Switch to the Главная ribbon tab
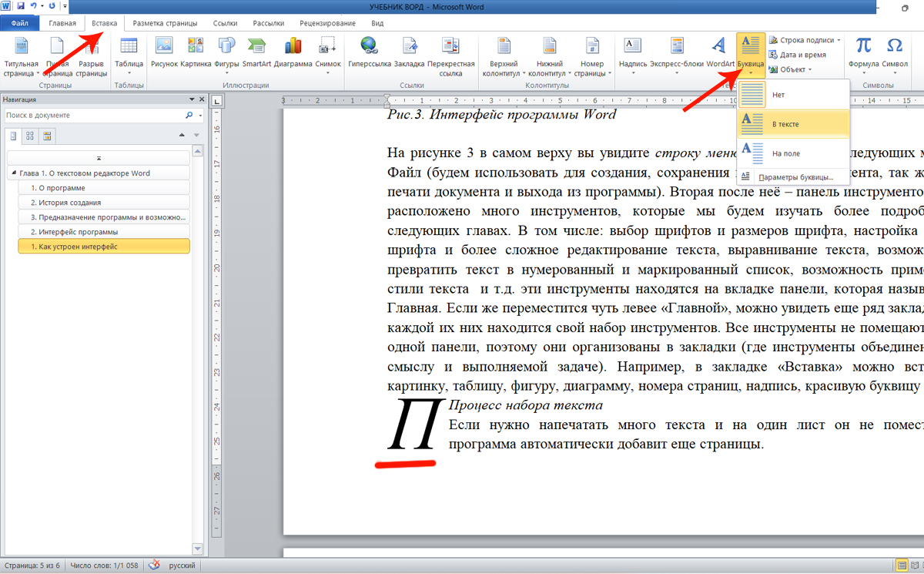This screenshot has width=924, height=574. pos(62,23)
